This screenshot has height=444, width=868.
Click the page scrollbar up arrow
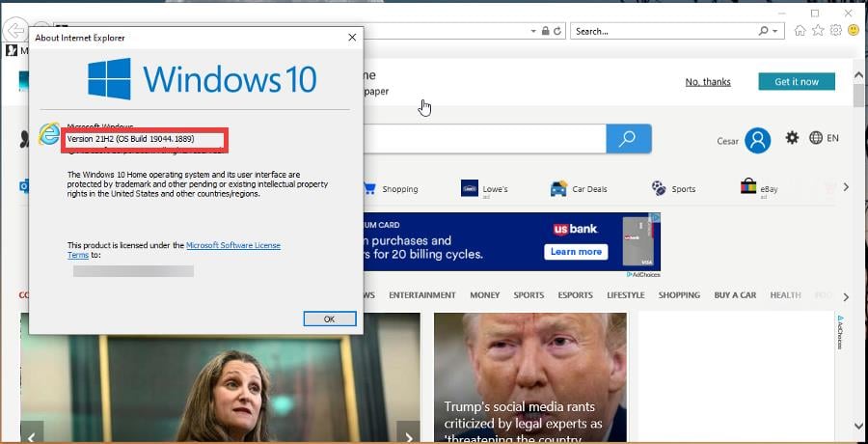click(858, 75)
